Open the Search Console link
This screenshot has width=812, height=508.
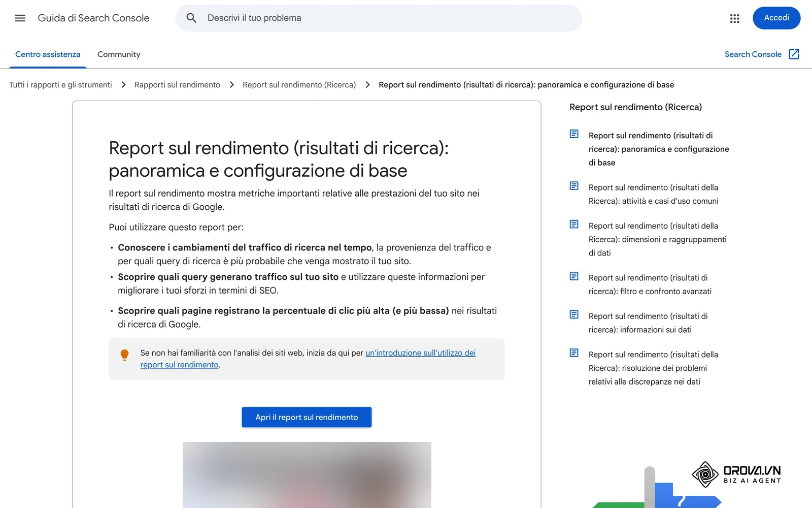tap(753, 54)
